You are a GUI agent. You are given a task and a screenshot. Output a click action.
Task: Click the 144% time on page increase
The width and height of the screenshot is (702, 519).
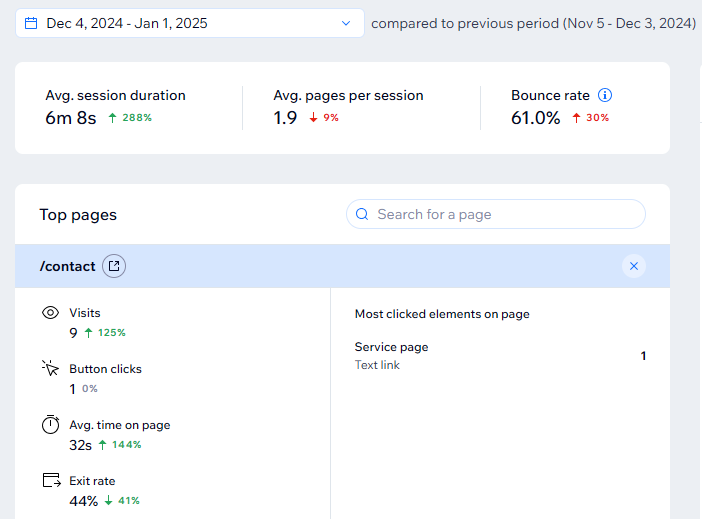[120, 445]
